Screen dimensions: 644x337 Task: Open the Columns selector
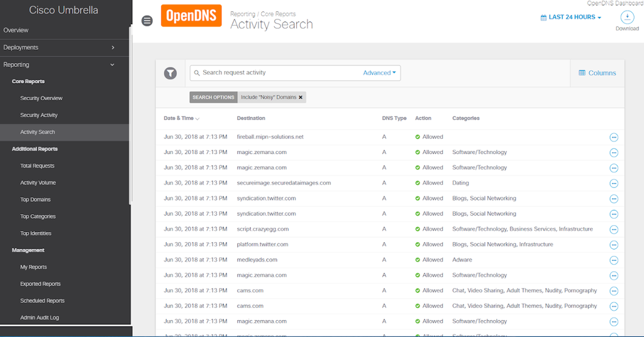(x=597, y=73)
